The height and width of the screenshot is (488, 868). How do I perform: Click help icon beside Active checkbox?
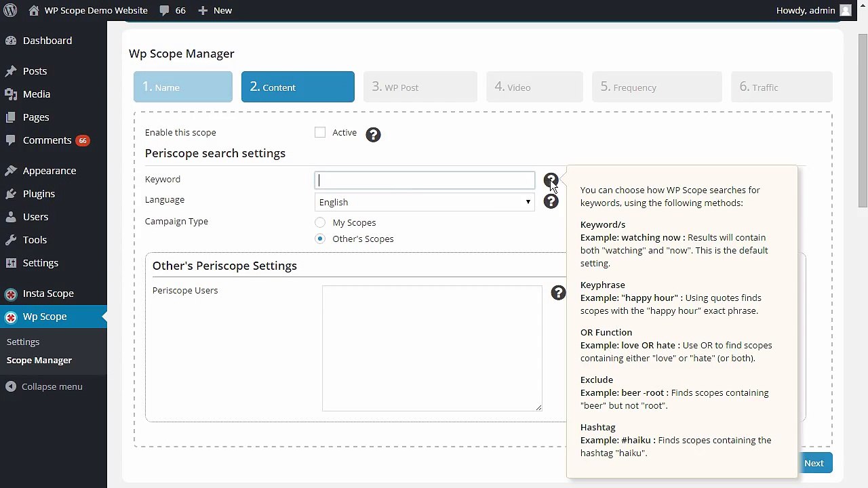pyautogui.click(x=373, y=134)
